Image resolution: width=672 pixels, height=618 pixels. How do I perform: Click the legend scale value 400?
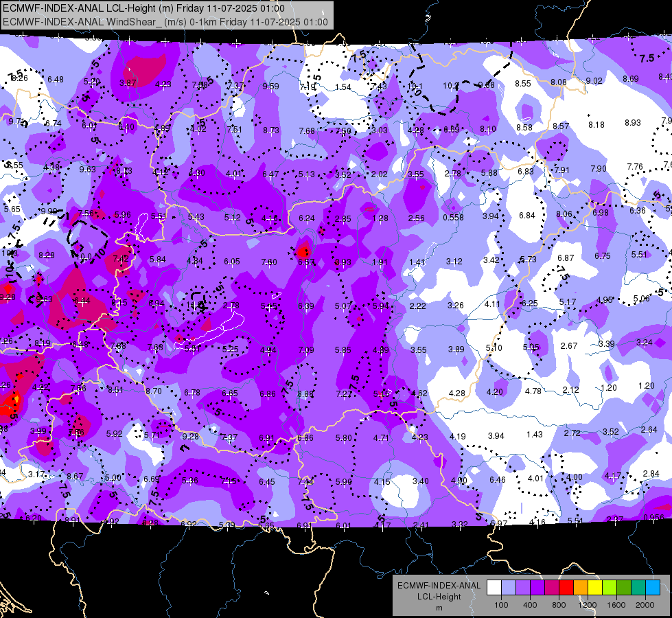[530, 605]
